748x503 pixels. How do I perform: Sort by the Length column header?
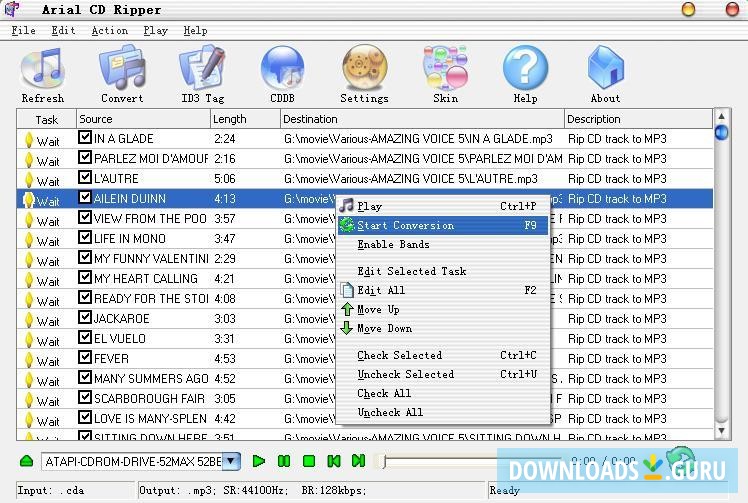(x=245, y=119)
